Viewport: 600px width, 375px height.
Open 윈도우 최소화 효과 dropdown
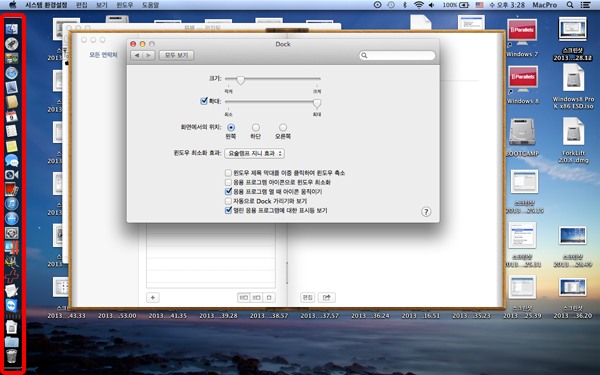254,153
